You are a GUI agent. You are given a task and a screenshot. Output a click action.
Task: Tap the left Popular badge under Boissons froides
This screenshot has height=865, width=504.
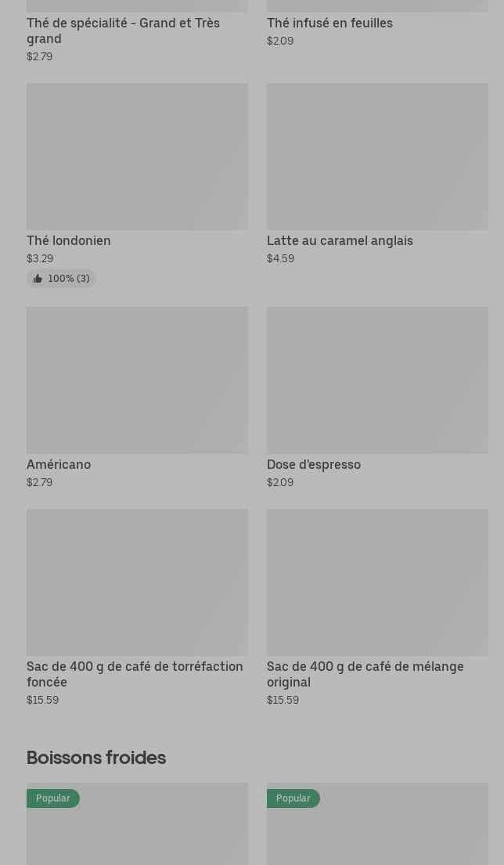point(52,798)
